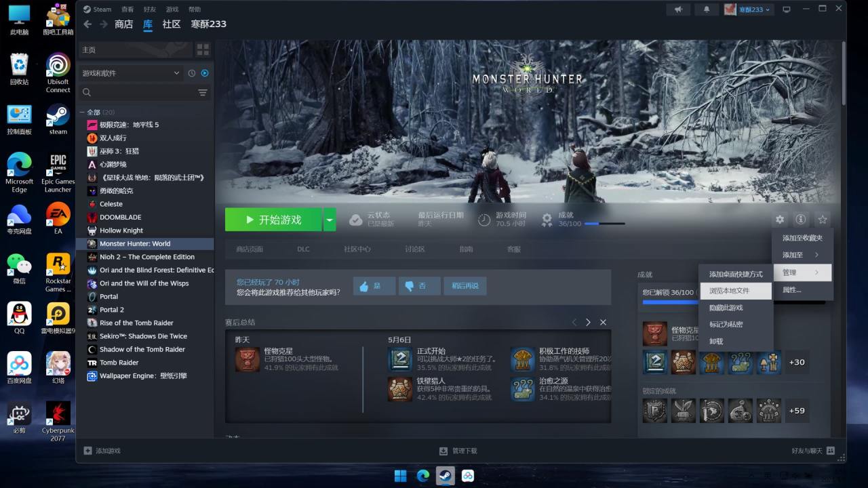Open Rockstar Games desktop shortcut
Image resolution: width=868 pixels, height=488 pixels.
pos(58,272)
